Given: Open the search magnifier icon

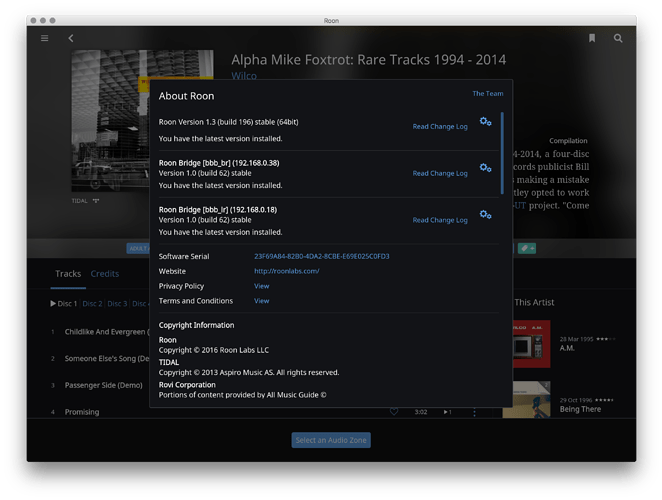Looking at the screenshot, I should (618, 38).
